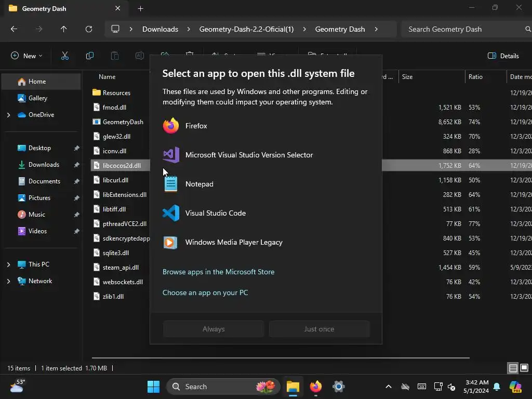
Task: Choose Firefox to open the dll file
Action: tap(265, 126)
